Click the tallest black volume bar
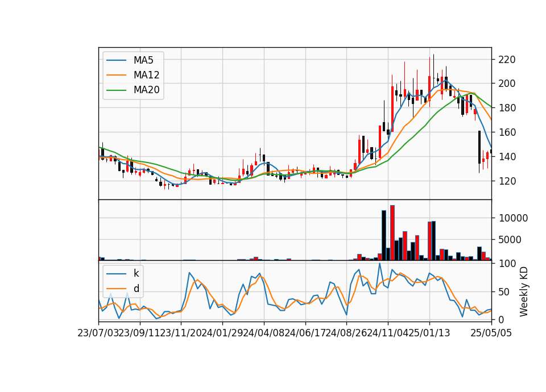Image resolution: width=546 pixels, height=392 pixels. pos(384,235)
